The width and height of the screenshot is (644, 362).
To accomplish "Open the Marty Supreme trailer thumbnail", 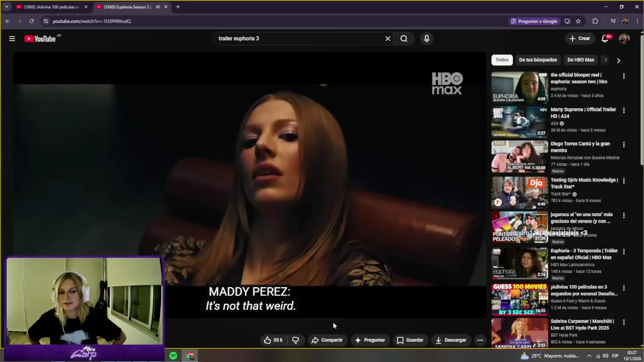I will click(x=519, y=122).
